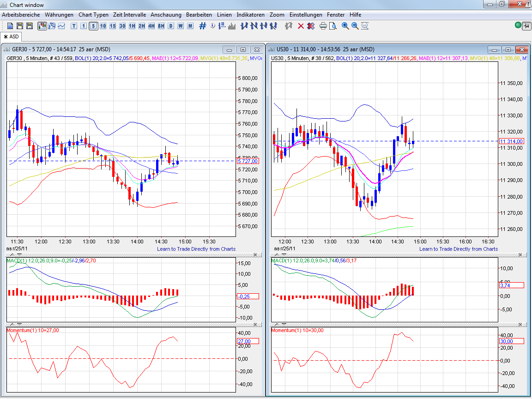This screenshot has height=399, width=532.
Task: Click Learn to Trade link in GER30 chart
Action: click(x=196, y=249)
